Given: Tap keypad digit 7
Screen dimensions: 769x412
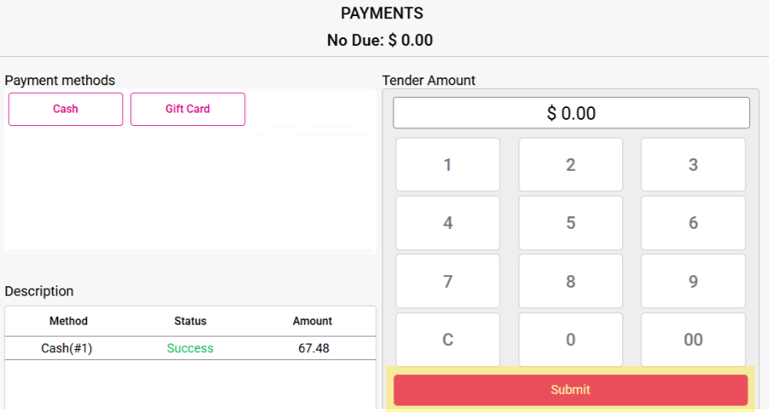Looking at the screenshot, I should click(x=448, y=281).
